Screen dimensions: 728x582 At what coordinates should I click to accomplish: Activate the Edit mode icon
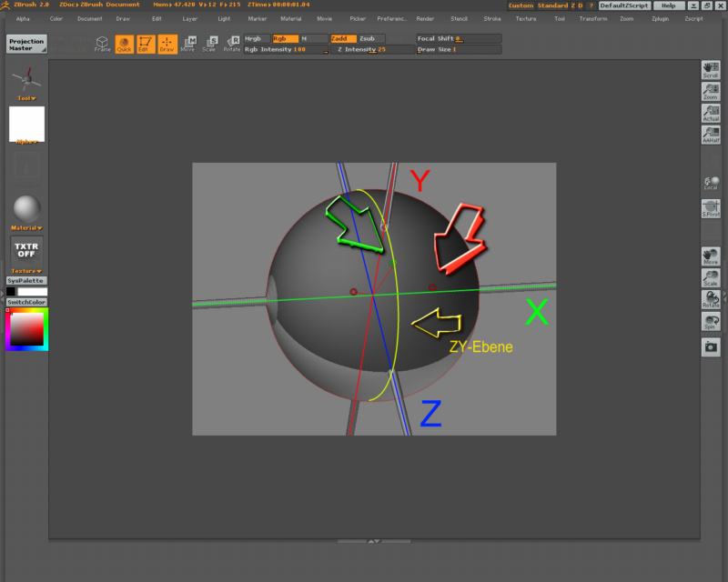click(x=144, y=43)
